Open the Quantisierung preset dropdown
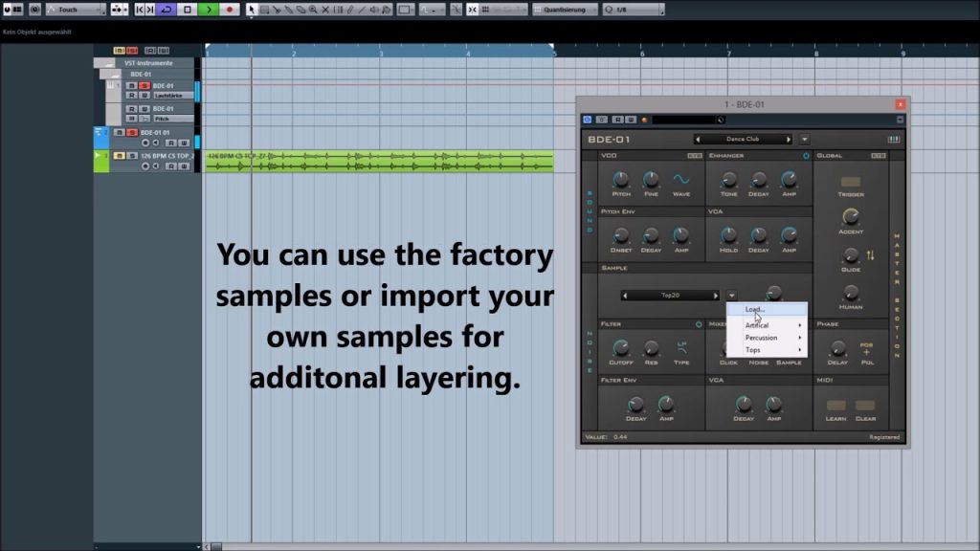 [x=565, y=10]
